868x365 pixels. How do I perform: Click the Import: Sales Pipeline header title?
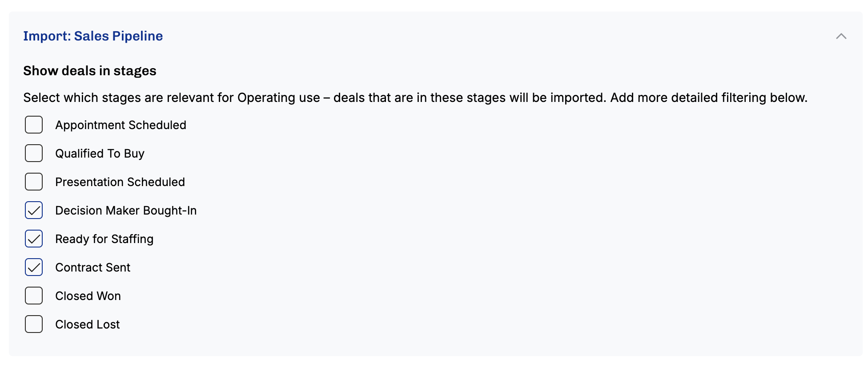pyautogui.click(x=93, y=36)
